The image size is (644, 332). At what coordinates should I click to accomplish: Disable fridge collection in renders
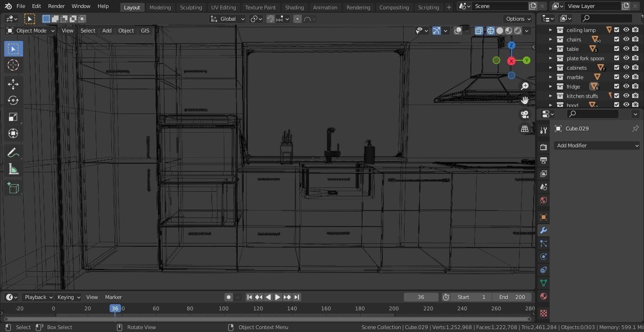[636, 86]
